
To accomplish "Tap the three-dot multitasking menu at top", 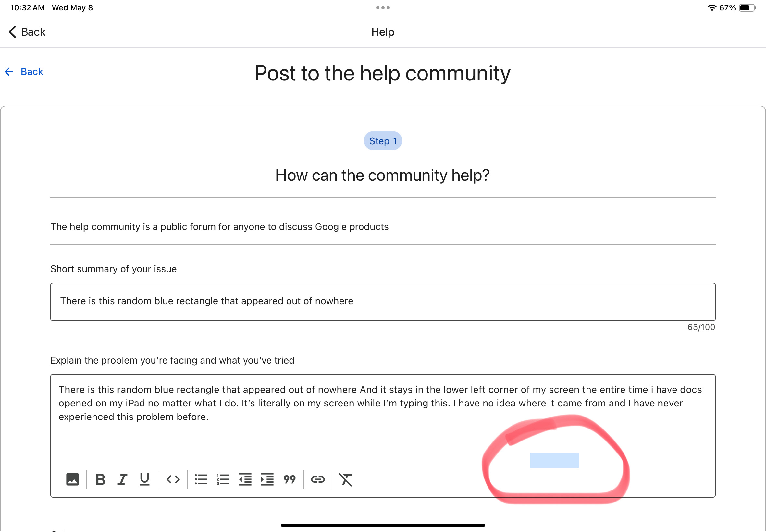I will click(382, 8).
